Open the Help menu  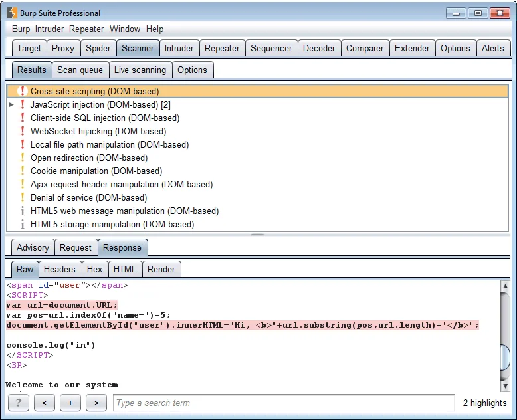click(155, 29)
